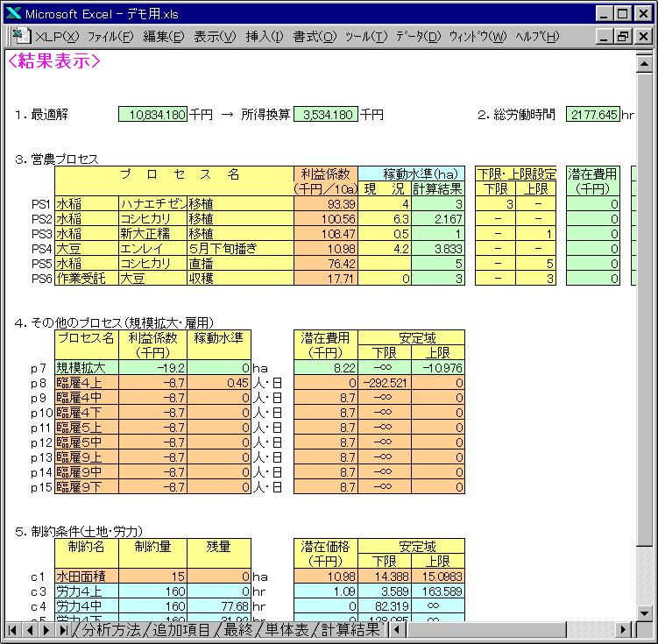Open the ツール(T) menu
Viewport: 658px width, 644px height.
(366, 36)
